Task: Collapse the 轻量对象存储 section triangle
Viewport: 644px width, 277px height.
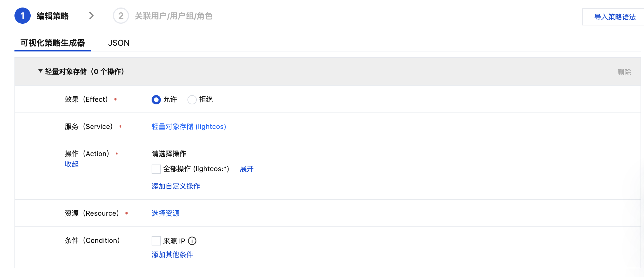Action: click(41, 71)
